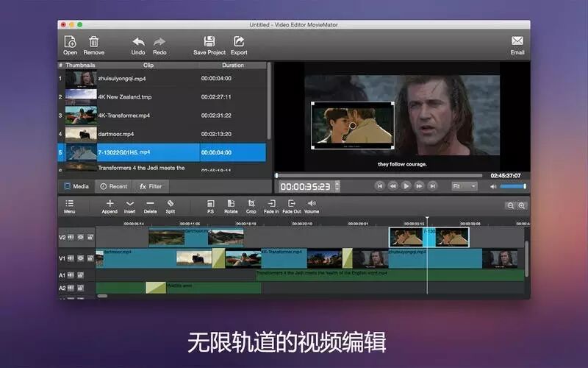Mute the V1 track audio
588x368 pixels.
point(71,258)
